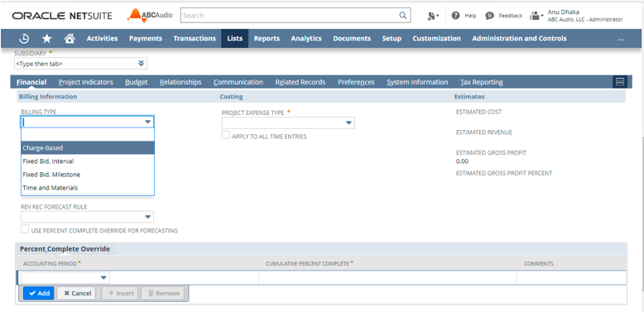Image resolution: width=644 pixels, height=312 pixels.
Task: Open the Setup menu
Action: 392,38
